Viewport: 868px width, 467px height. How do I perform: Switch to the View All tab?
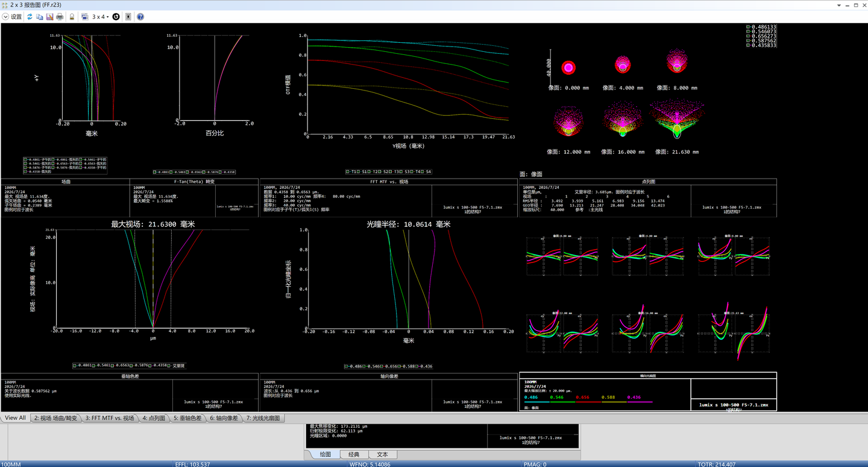click(15, 418)
